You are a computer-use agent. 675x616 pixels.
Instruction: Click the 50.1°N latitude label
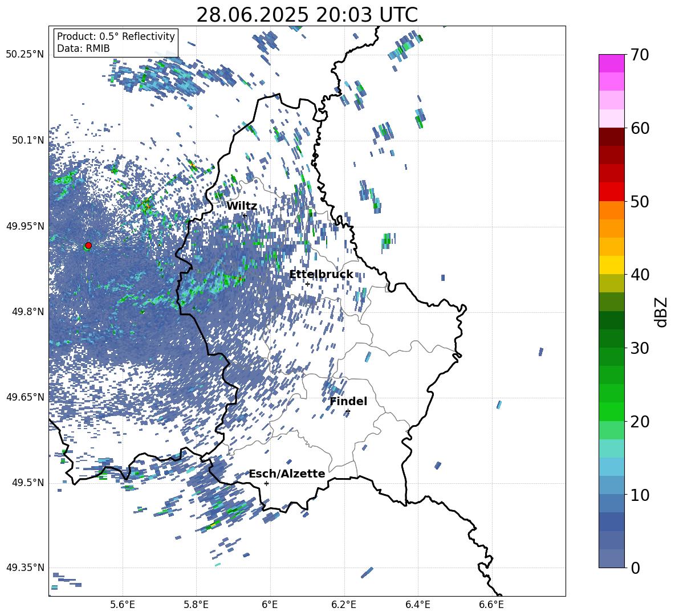pos(28,140)
